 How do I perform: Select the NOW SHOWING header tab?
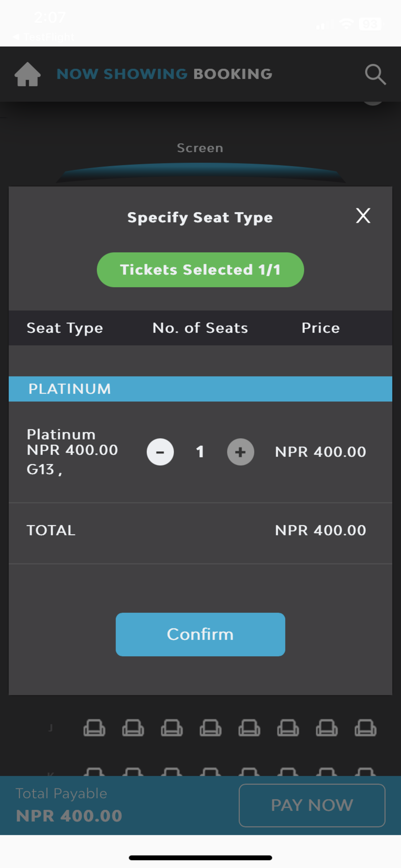tap(122, 74)
